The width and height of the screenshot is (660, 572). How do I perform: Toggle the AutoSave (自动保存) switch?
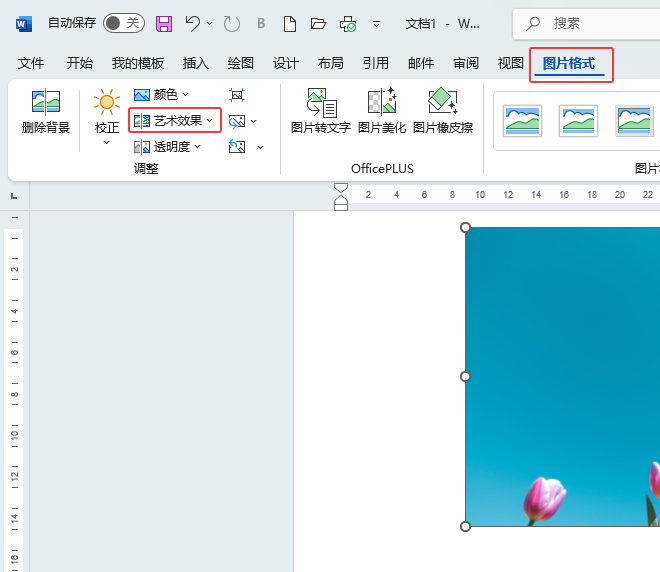124,23
